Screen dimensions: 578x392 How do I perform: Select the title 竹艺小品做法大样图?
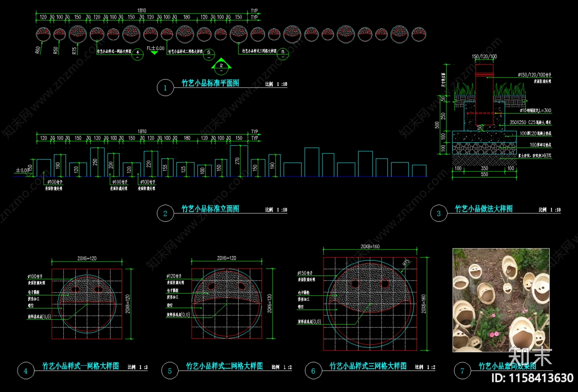[x=484, y=209]
